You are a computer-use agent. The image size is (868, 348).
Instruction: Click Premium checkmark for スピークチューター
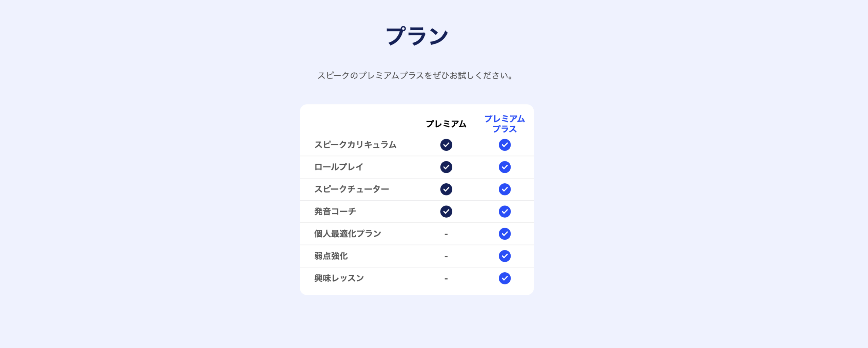pyautogui.click(x=446, y=189)
